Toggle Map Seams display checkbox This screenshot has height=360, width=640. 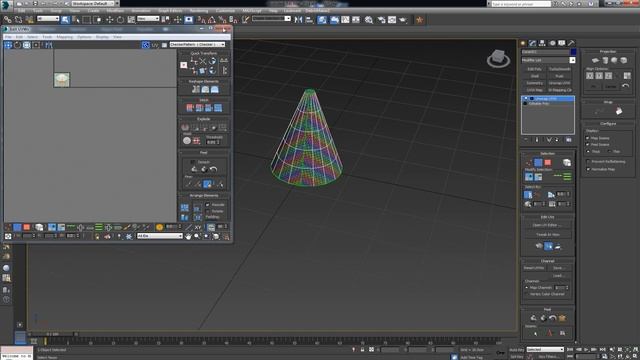[x=588, y=138]
